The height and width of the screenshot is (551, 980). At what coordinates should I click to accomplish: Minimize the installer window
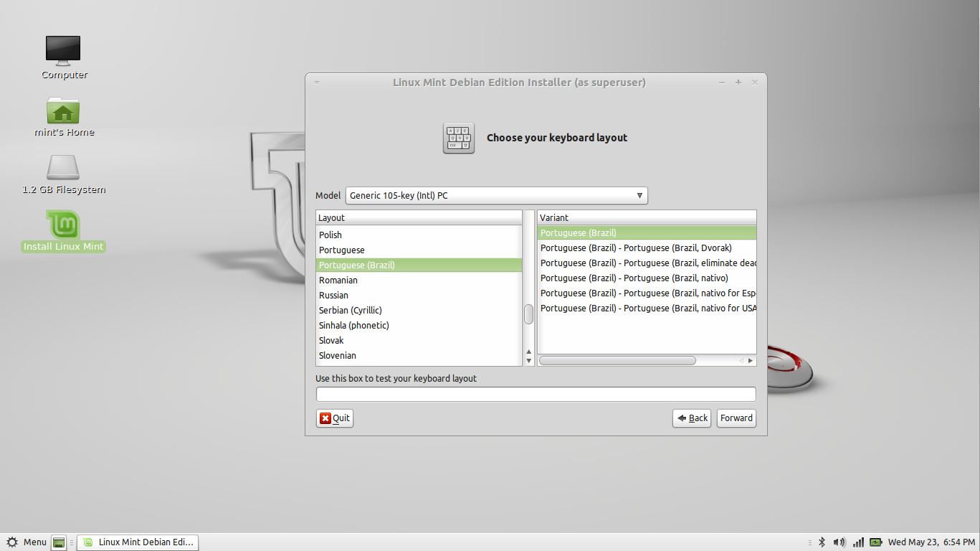point(722,83)
